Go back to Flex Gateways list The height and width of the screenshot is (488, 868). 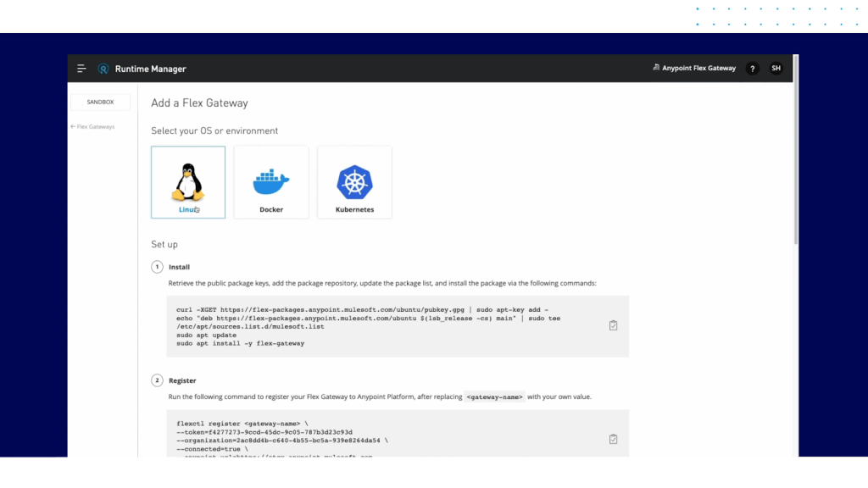pos(93,127)
